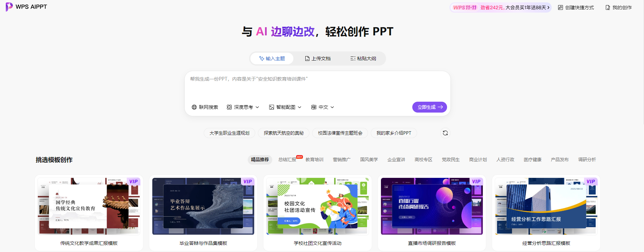Select the 营销推广 category tab
This screenshot has height=252, width=644.
(342, 159)
